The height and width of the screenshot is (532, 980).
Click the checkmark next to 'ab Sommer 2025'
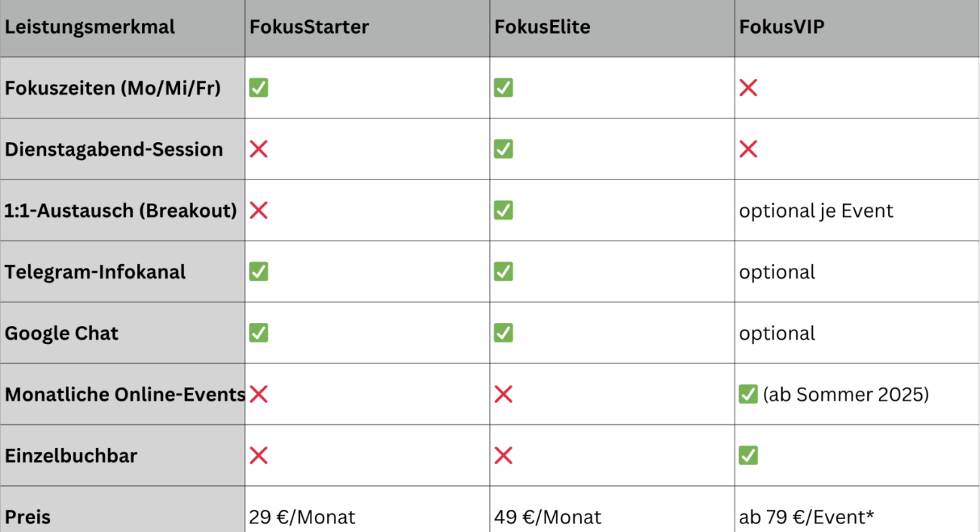pyautogui.click(x=748, y=394)
